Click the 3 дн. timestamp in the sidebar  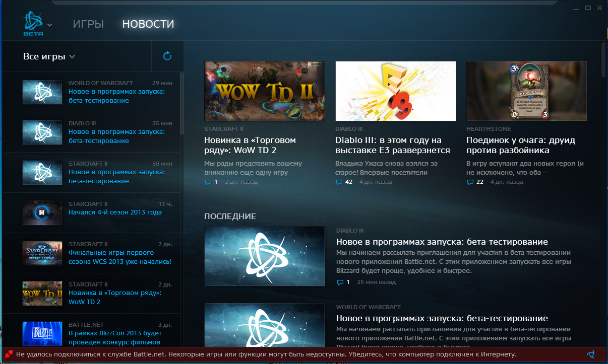pos(165,325)
